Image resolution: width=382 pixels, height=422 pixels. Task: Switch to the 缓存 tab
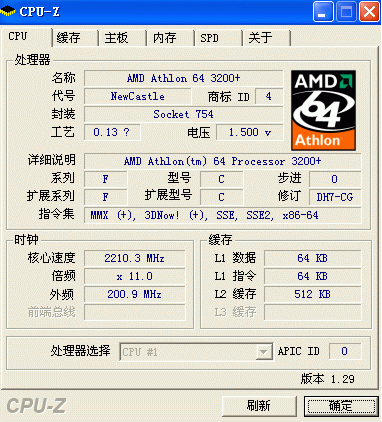[75, 38]
